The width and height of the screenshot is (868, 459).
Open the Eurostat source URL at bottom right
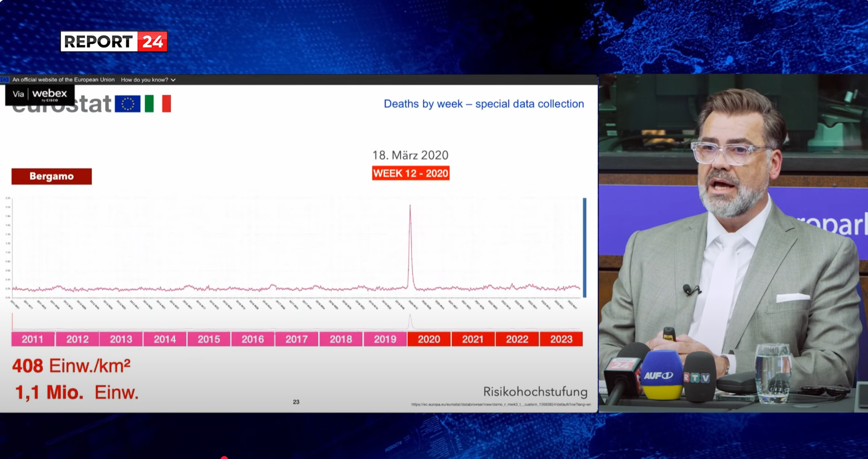501,404
